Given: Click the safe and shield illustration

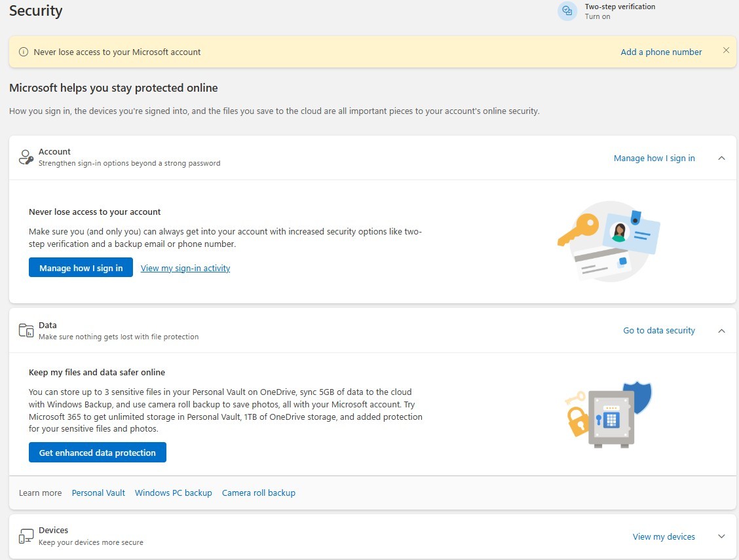Looking at the screenshot, I should click(609, 415).
